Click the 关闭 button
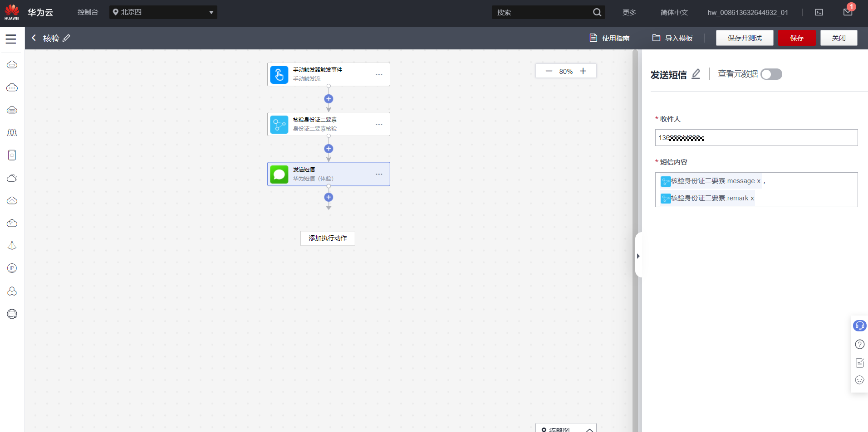This screenshot has width=868, height=432. (839, 38)
